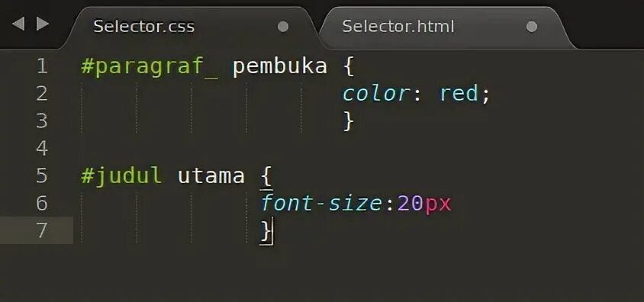Place the cursor on the word 'pembuka'
Screen dimensions: 644x302
click(280, 66)
